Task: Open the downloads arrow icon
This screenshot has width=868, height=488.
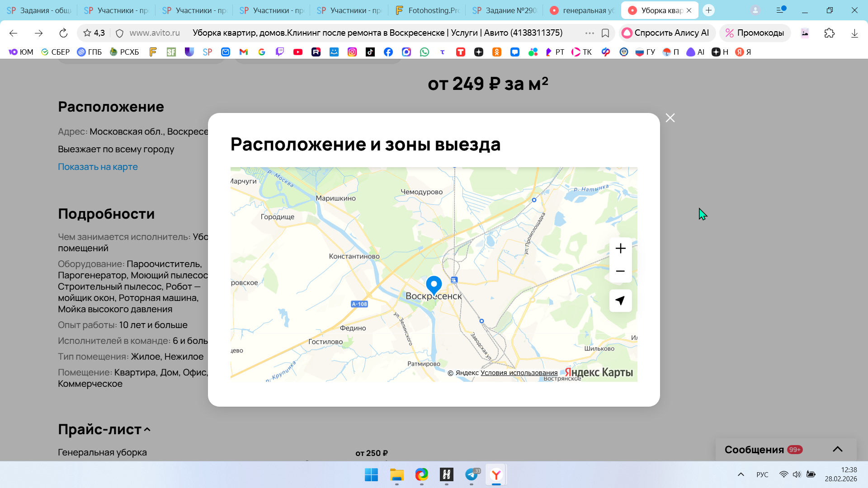Action: point(854,33)
